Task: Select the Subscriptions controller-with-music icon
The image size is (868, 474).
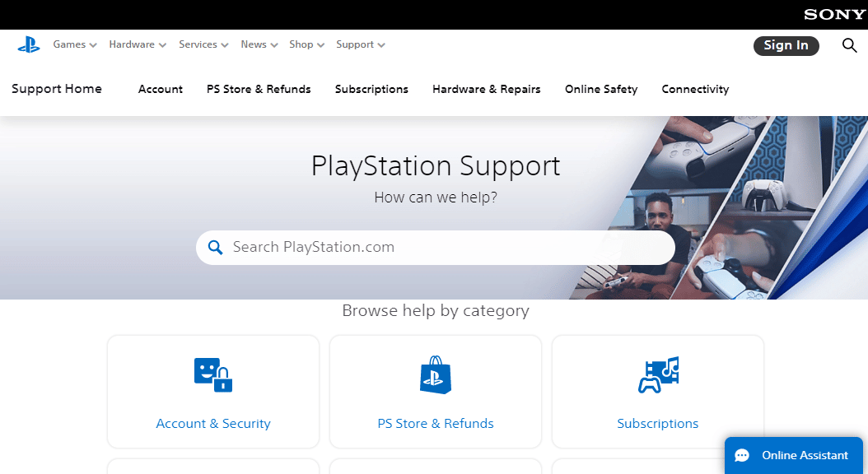Action: click(x=657, y=375)
